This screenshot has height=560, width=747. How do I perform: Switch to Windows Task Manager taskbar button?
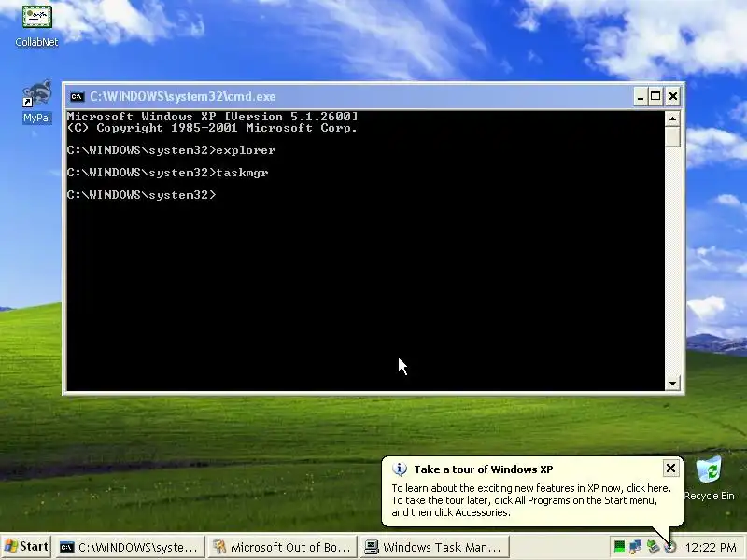coord(434,547)
